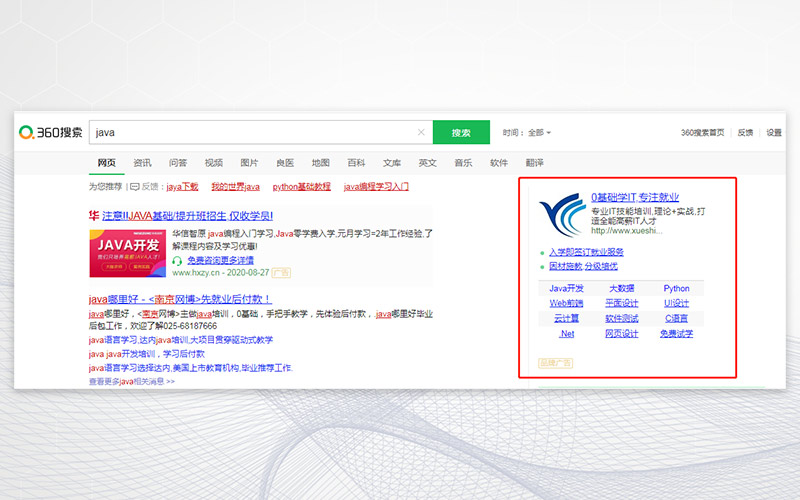Viewport: 800px width, 500px height.
Task: Click 查看更多java相关消息 link
Action: [132, 381]
